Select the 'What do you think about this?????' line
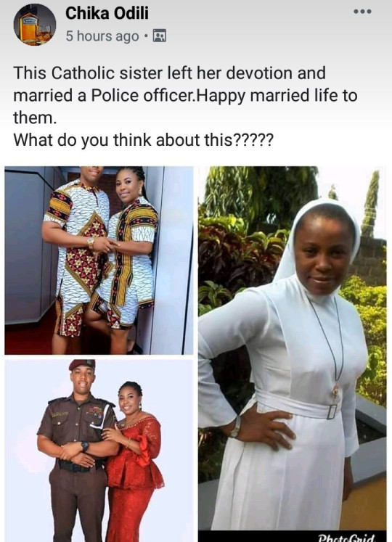392x542 pixels. click(x=143, y=140)
